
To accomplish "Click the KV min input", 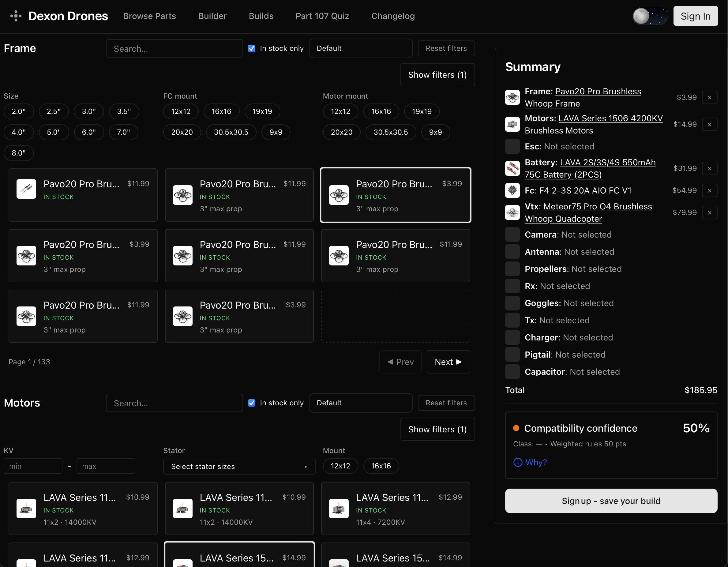I will pos(33,466).
